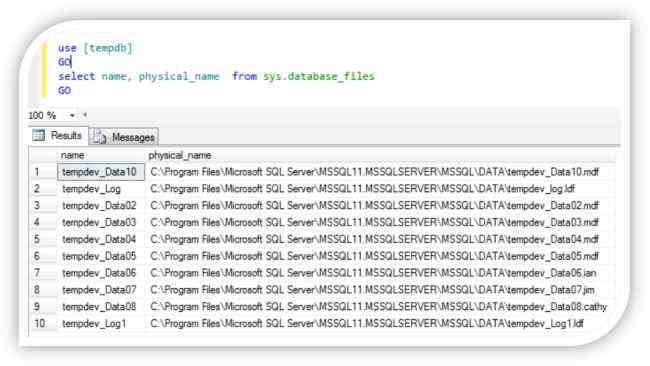Select cell tempdev_Data04

tap(101, 240)
